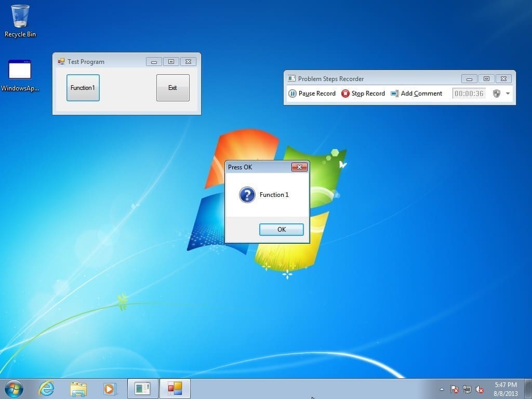
Task: Click the Test Program taskbar icon
Action: [175, 389]
